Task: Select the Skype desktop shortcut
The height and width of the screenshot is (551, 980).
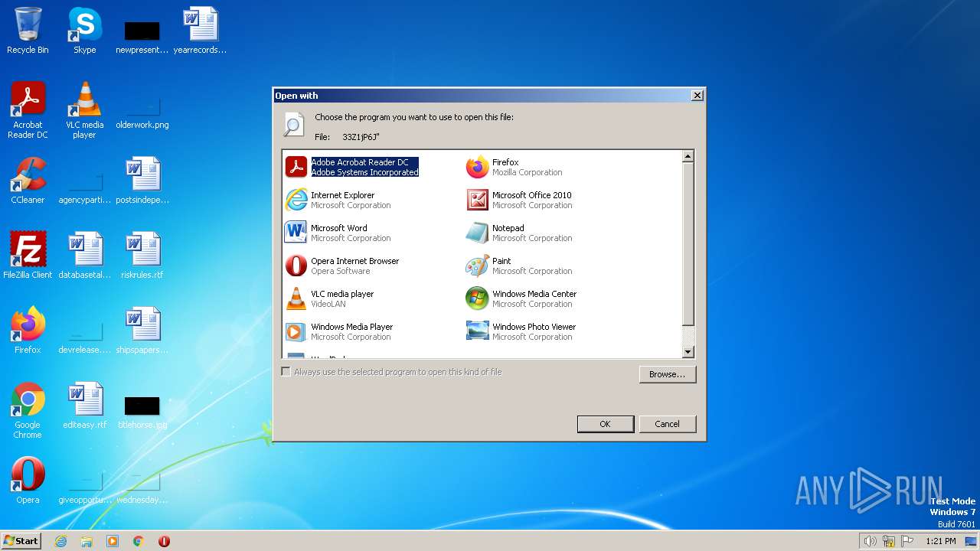Action: [x=84, y=31]
